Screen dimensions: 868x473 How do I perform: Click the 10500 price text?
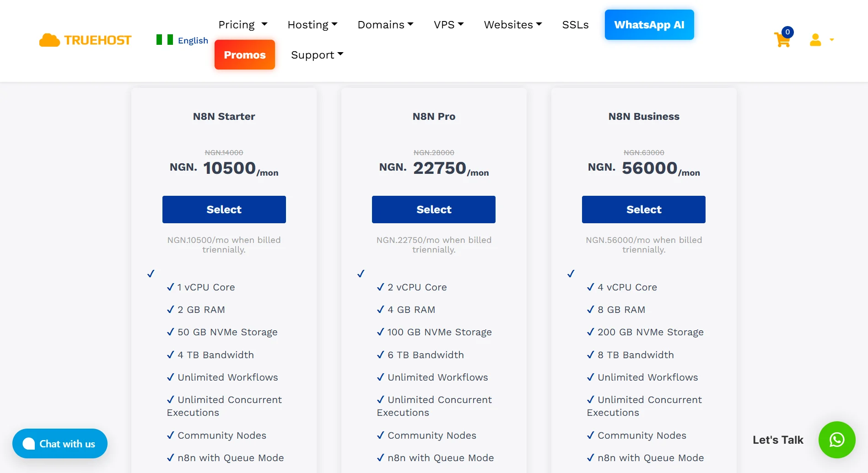(229, 168)
